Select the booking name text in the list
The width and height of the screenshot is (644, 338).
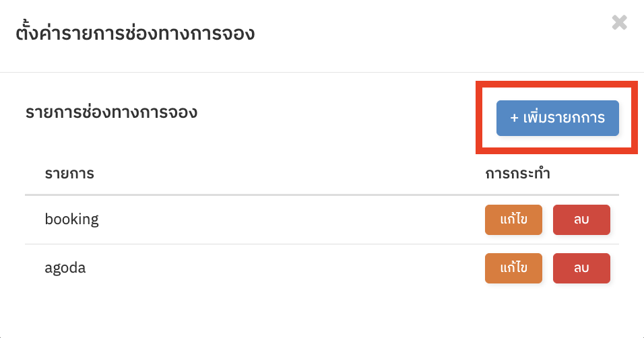point(72,219)
